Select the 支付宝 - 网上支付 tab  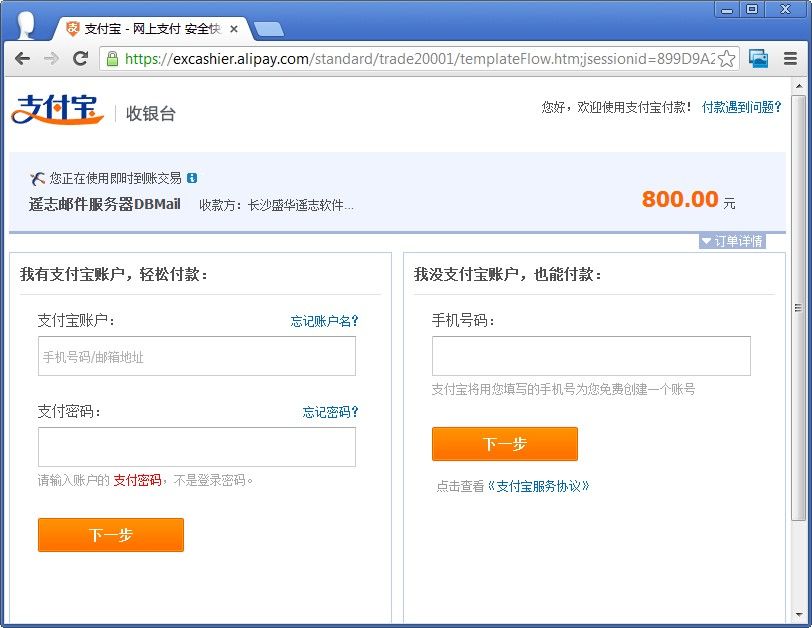(x=152, y=29)
